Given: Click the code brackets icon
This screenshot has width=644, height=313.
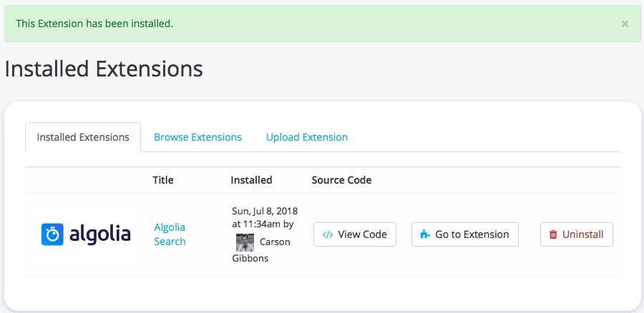Looking at the screenshot, I should coord(328,234).
